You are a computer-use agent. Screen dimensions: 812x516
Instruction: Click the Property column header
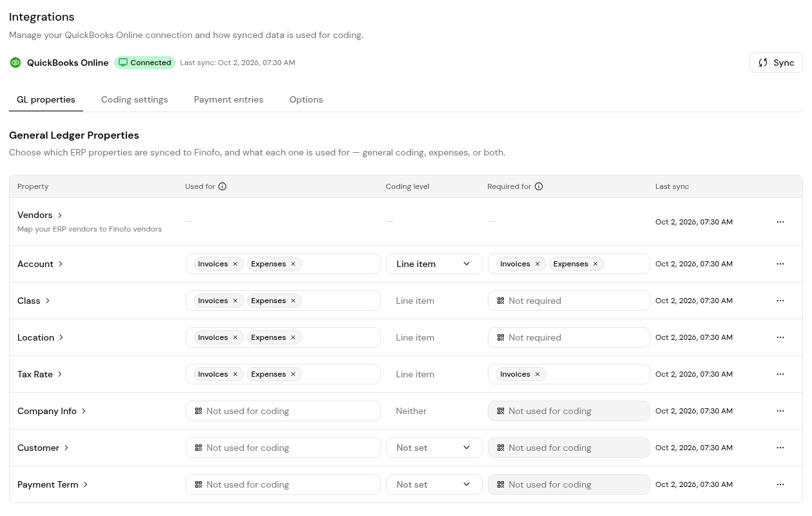tap(33, 186)
